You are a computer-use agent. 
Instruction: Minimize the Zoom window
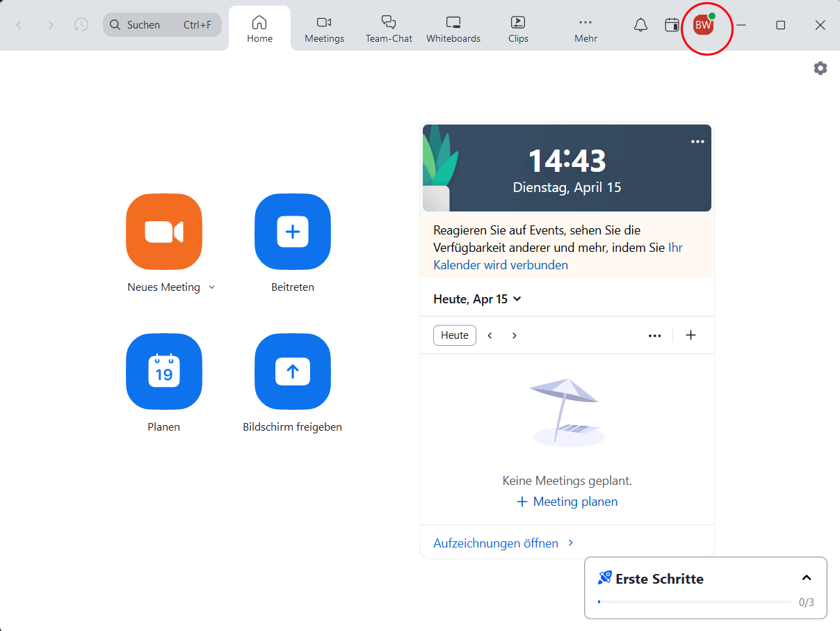pyautogui.click(x=741, y=25)
